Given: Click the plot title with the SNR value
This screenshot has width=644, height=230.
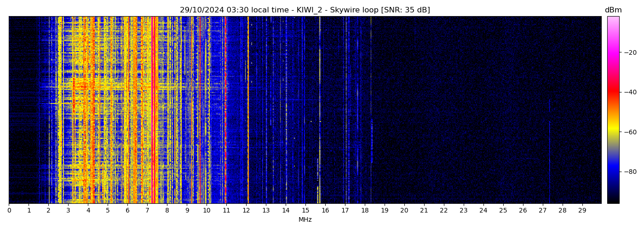Looking at the screenshot, I should [305, 10].
